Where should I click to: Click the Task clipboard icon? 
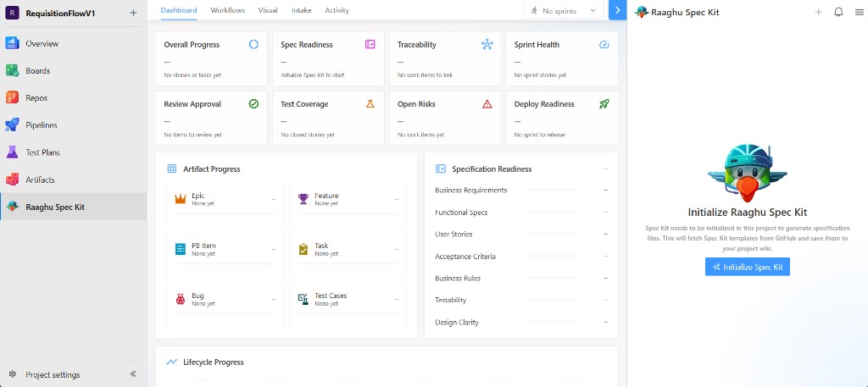303,249
